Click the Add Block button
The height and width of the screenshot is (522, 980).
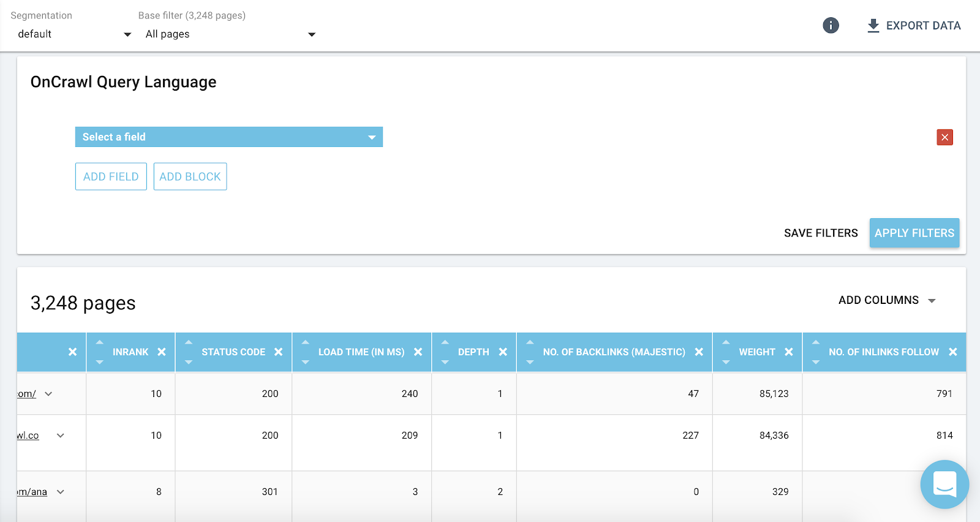[190, 176]
